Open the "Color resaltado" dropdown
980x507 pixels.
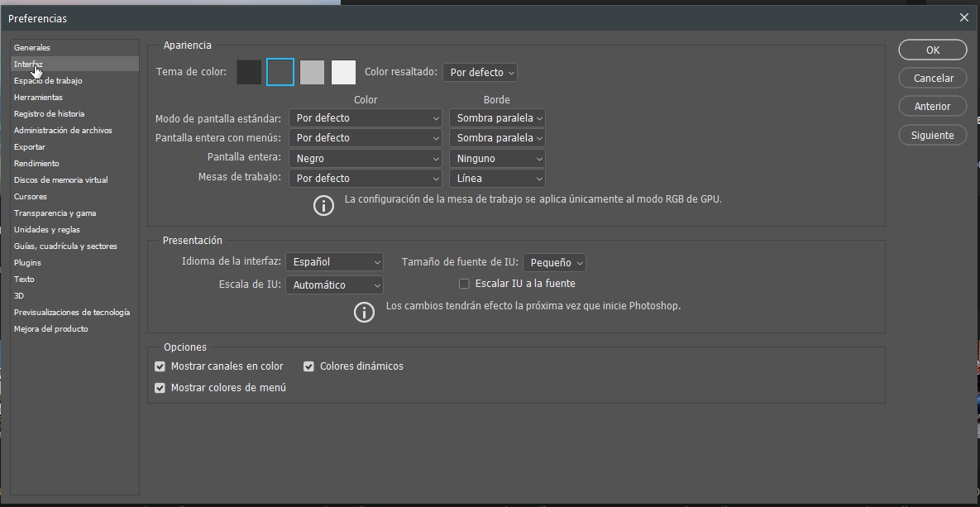[x=480, y=72]
